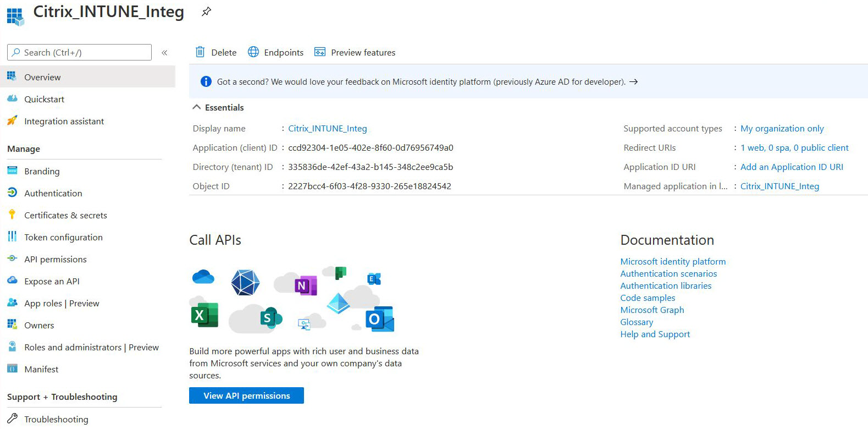
Task: Click the Delete trash can icon
Action: (200, 52)
